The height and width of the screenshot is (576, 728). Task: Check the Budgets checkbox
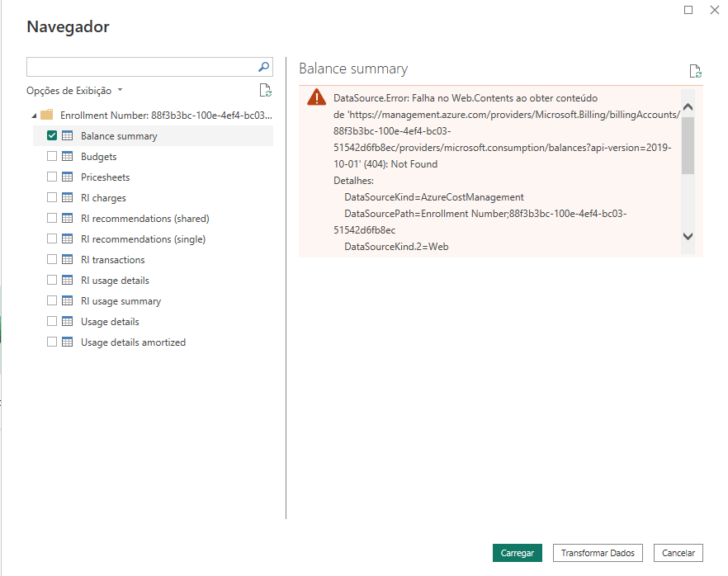(52, 156)
